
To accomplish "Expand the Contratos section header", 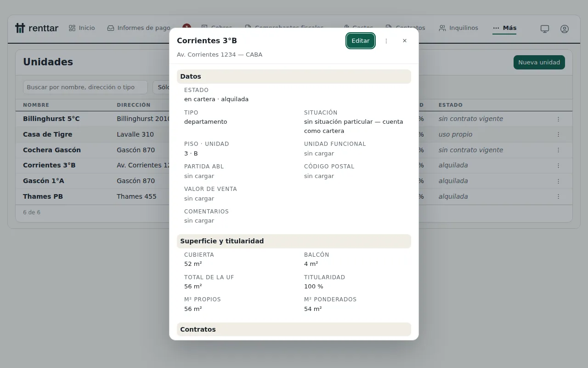I will [x=294, y=329].
